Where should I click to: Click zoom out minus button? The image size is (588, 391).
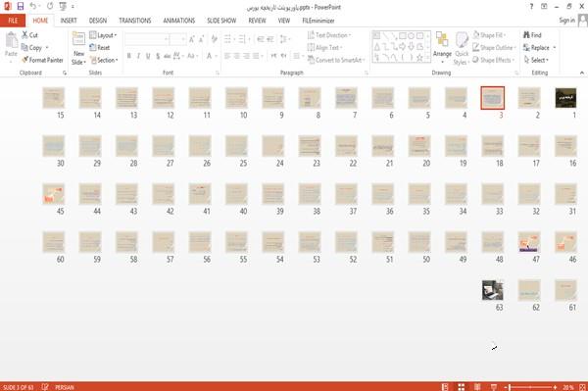pyautogui.click(x=506, y=387)
